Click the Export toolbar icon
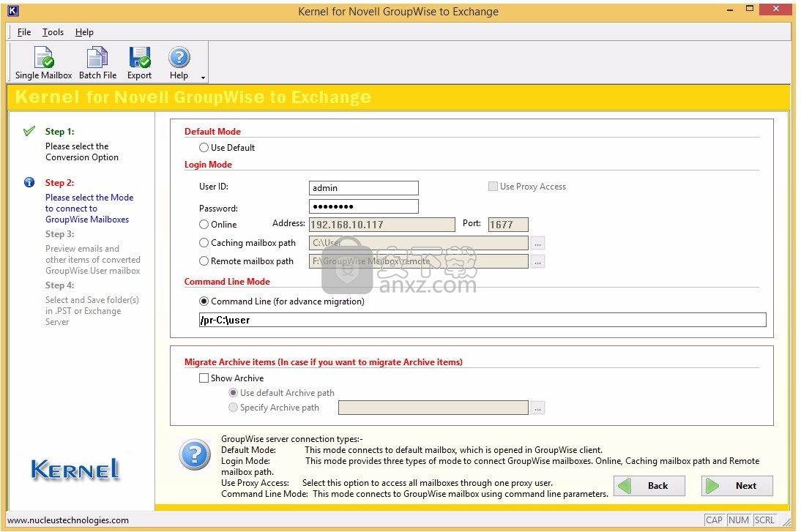Viewport: 801px width, 532px height. tap(139, 63)
